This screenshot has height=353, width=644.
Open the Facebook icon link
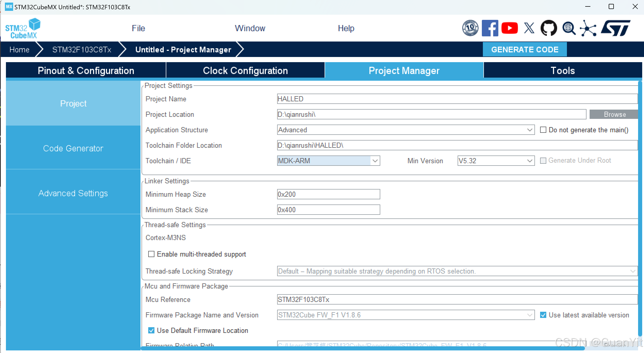(x=490, y=28)
